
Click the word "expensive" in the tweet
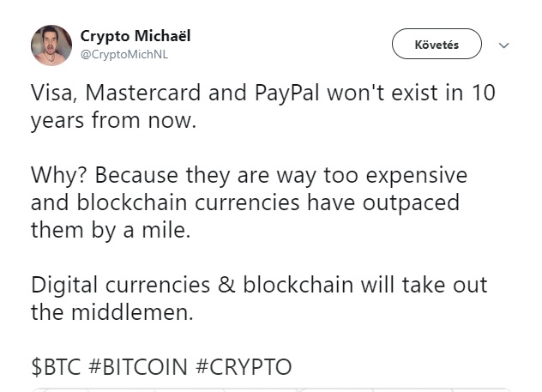(x=417, y=176)
